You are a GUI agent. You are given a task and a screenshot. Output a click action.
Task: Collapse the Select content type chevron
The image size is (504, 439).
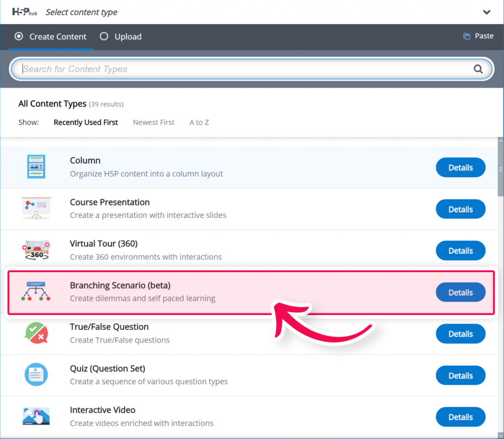(x=487, y=12)
